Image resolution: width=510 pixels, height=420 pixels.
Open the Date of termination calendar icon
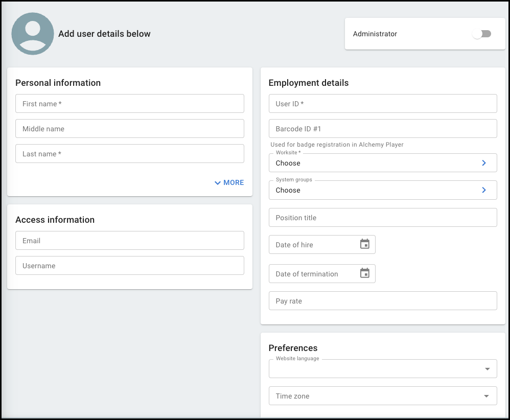tap(364, 273)
